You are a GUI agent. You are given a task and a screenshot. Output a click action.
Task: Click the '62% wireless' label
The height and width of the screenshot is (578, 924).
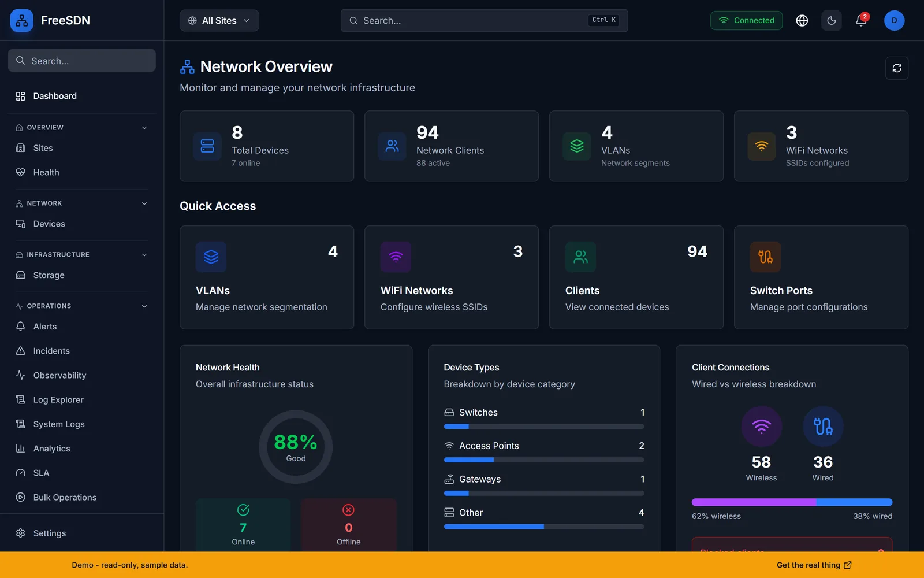pos(716,516)
